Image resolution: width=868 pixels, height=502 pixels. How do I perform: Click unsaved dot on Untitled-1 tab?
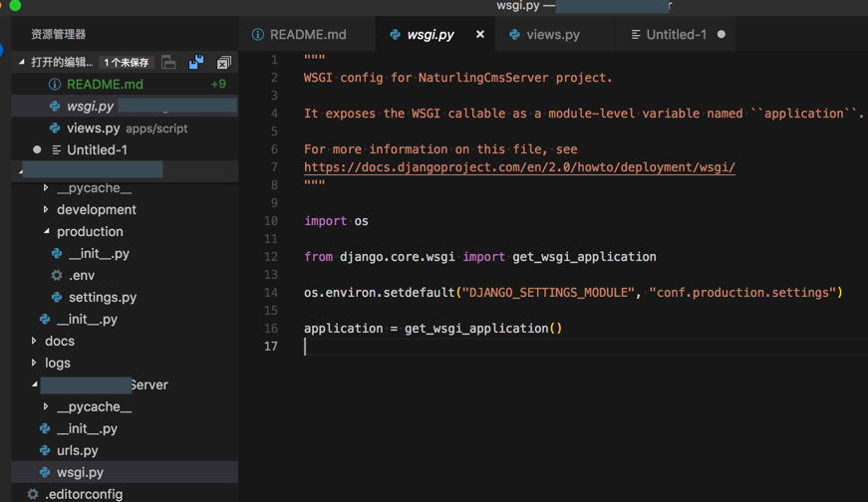[722, 35]
